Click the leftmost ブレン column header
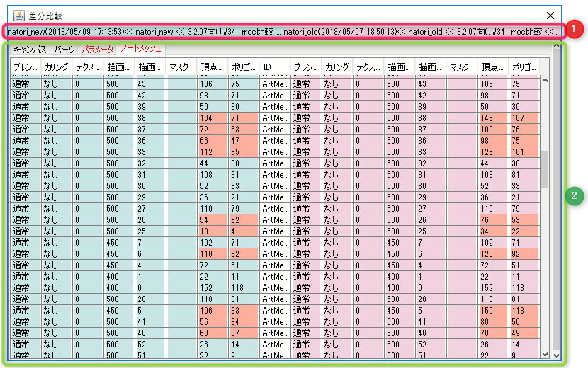Screen dimensions: 588x368 [26, 67]
